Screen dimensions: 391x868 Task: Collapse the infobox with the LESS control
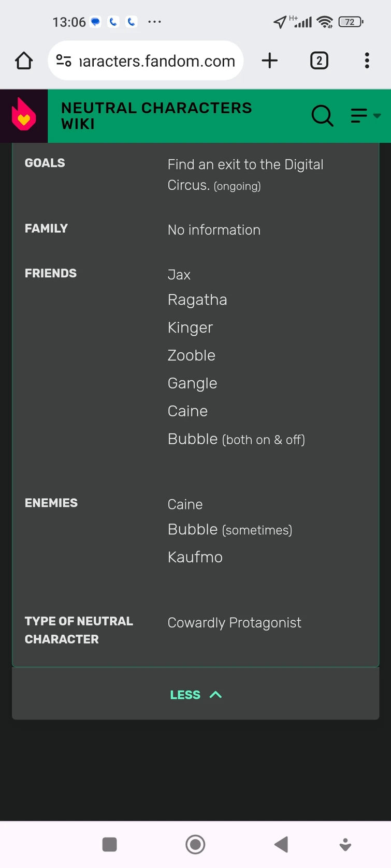coord(185,694)
